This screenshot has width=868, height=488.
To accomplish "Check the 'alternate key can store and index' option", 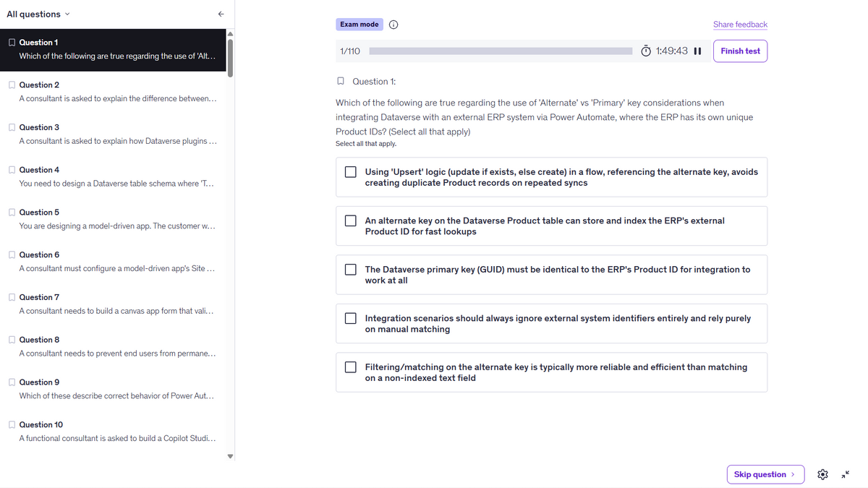I will (x=351, y=221).
